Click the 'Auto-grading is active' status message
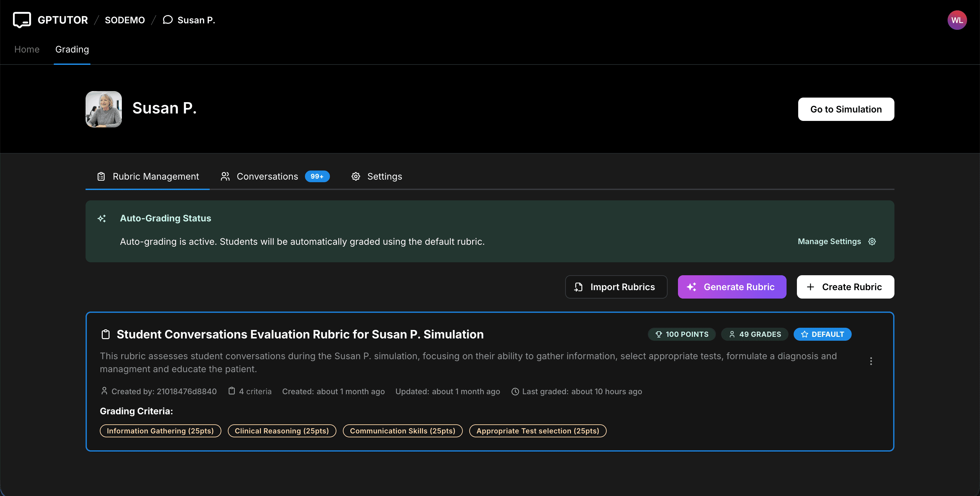This screenshot has width=980, height=496. [302, 241]
